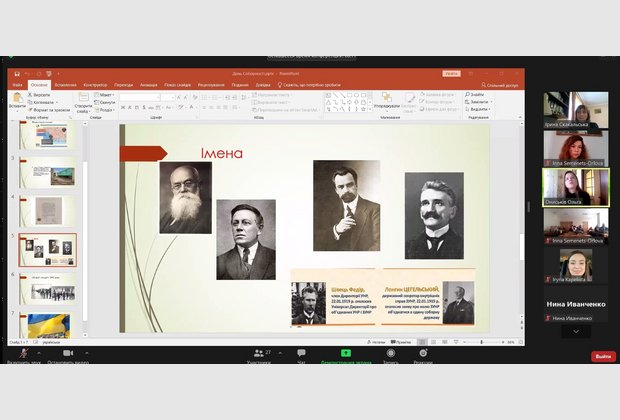
Task: Open the Участники participants panel
Action: tap(260, 354)
